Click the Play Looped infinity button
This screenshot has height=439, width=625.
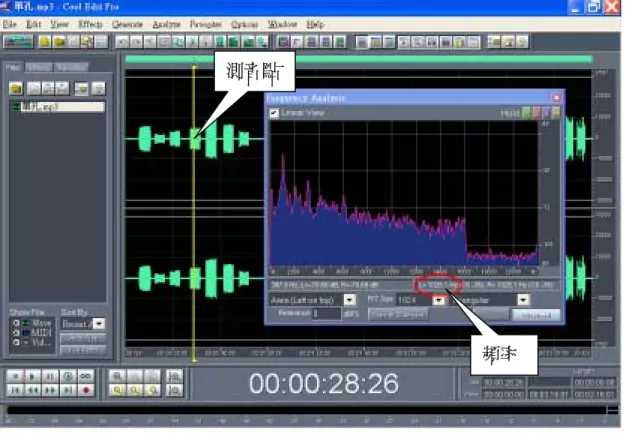tap(85, 376)
